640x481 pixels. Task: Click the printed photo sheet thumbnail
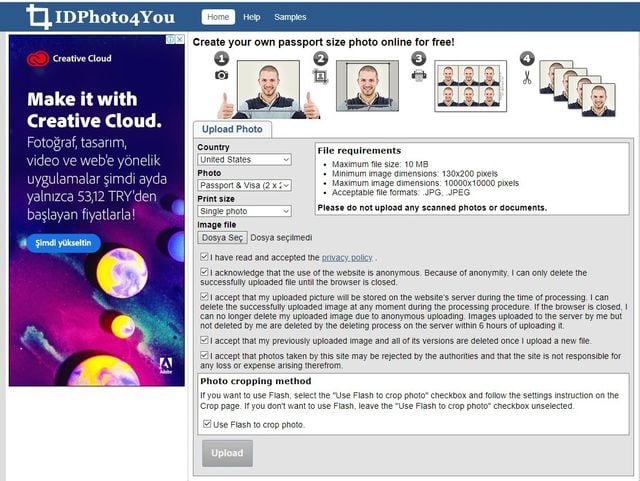point(470,86)
